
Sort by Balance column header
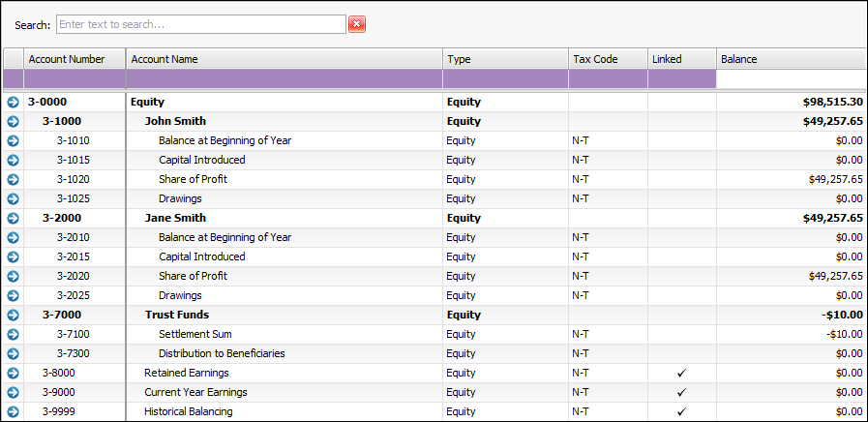point(791,59)
